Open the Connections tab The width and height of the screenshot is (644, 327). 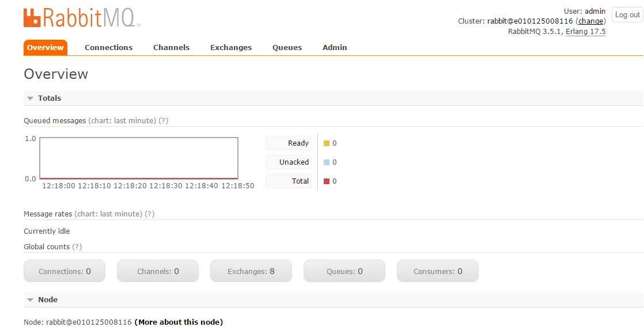(x=108, y=48)
